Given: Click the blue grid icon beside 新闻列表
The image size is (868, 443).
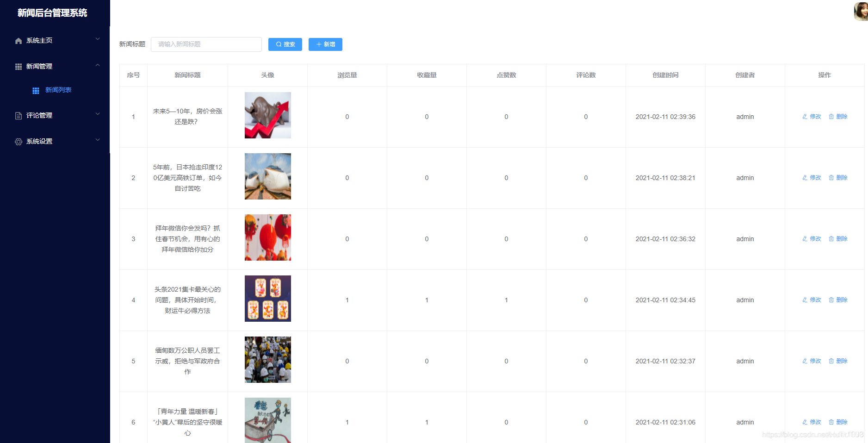Looking at the screenshot, I should click(36, 90).
